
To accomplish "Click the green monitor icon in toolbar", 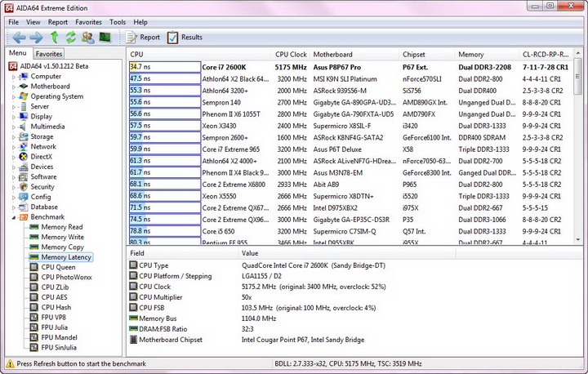I will click(105, 37).
